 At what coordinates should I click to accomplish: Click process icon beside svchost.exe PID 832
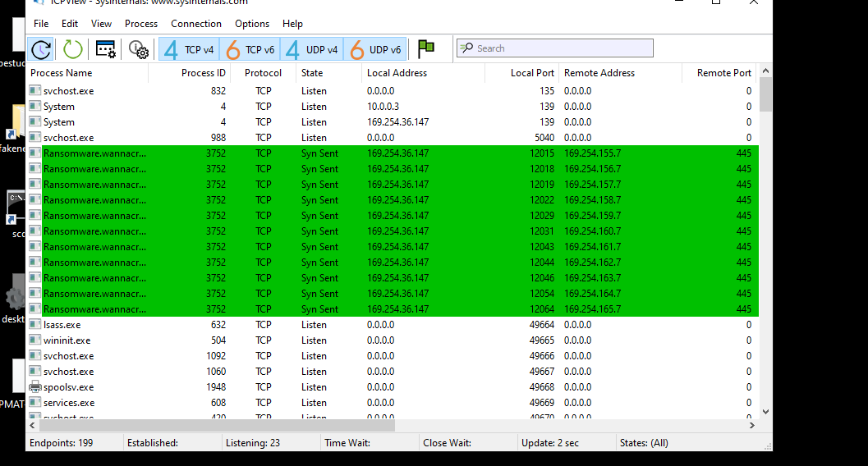[34, 90]
